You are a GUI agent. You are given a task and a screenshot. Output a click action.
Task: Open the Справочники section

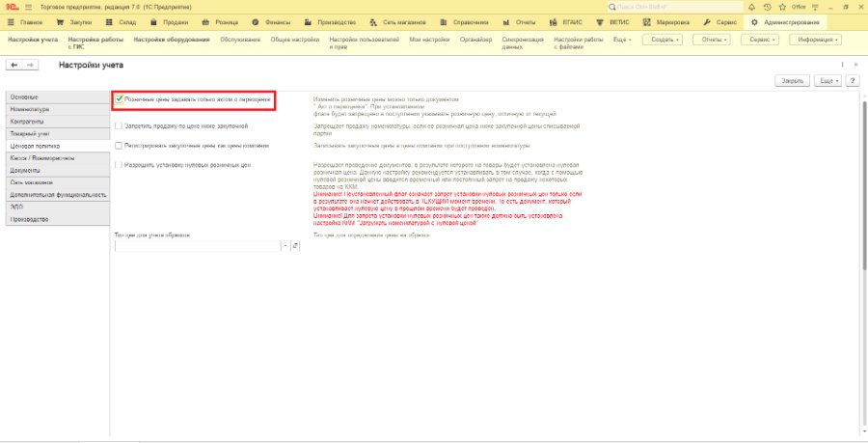pyautogui.click(x=465, y=22)
